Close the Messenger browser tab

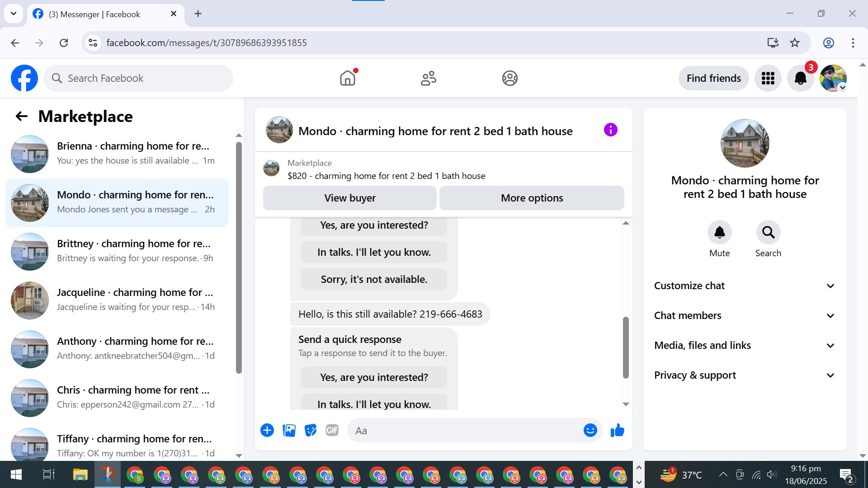174,14
